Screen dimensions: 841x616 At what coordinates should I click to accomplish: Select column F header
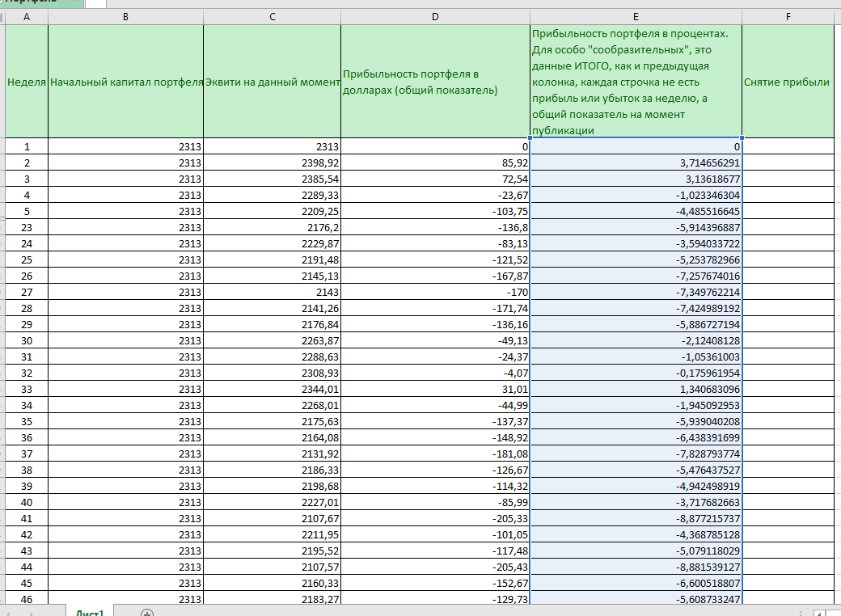coord(787,17)
